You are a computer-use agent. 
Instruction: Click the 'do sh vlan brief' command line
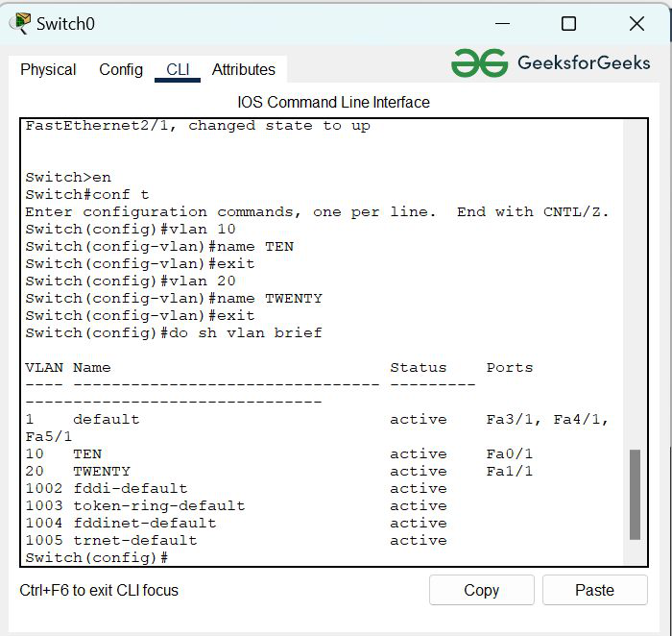174,332
